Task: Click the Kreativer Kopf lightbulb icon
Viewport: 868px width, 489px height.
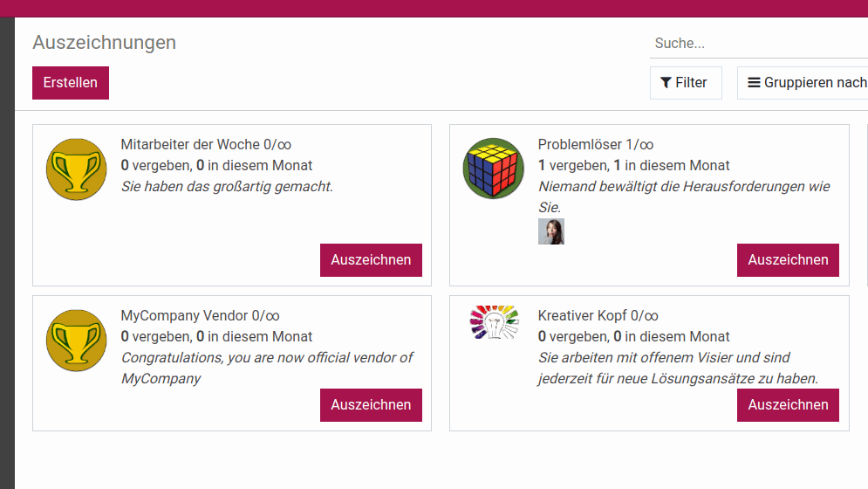Action: (x=494, y=322)
